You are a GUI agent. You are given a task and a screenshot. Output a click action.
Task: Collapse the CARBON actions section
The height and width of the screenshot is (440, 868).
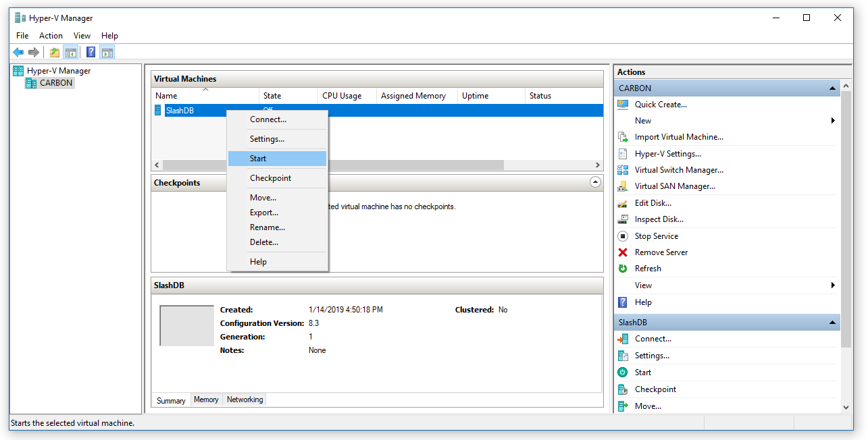pyautogui.click(x=833, y=88)
